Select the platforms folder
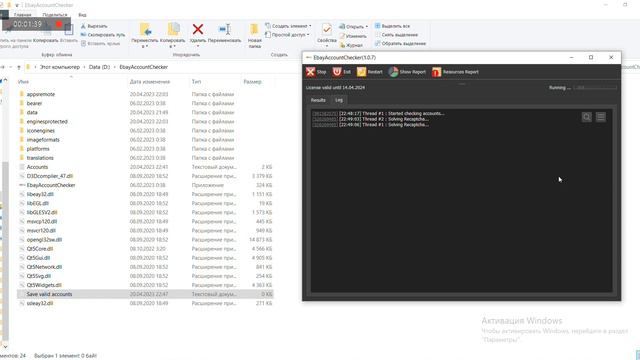640x360 pixels. [x=38, y=149]
